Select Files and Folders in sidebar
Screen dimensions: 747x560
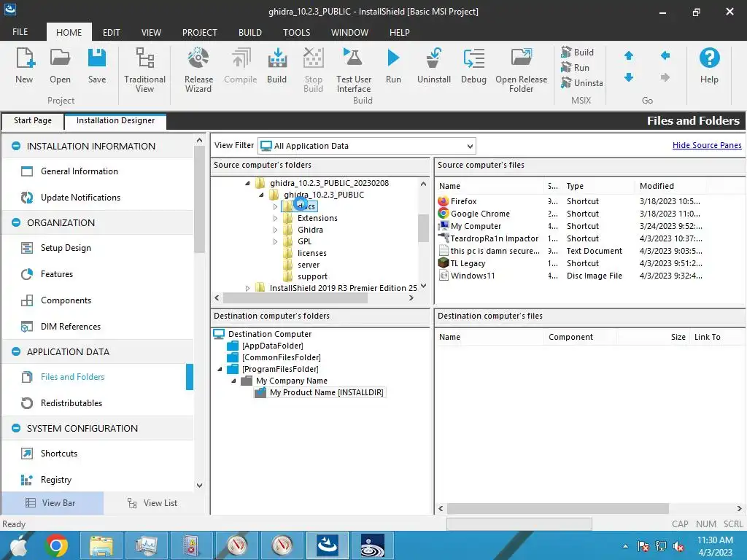point(72,377)
